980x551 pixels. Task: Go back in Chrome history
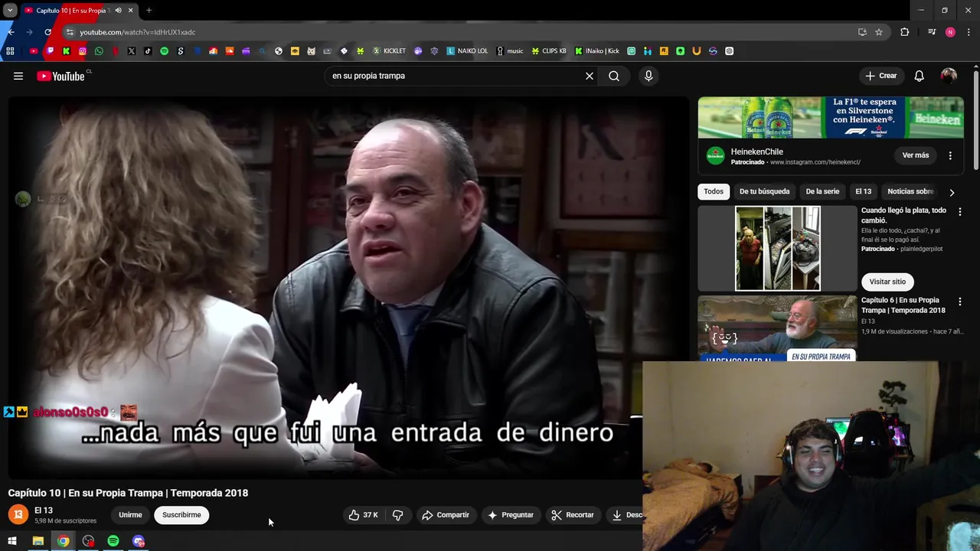11,32
